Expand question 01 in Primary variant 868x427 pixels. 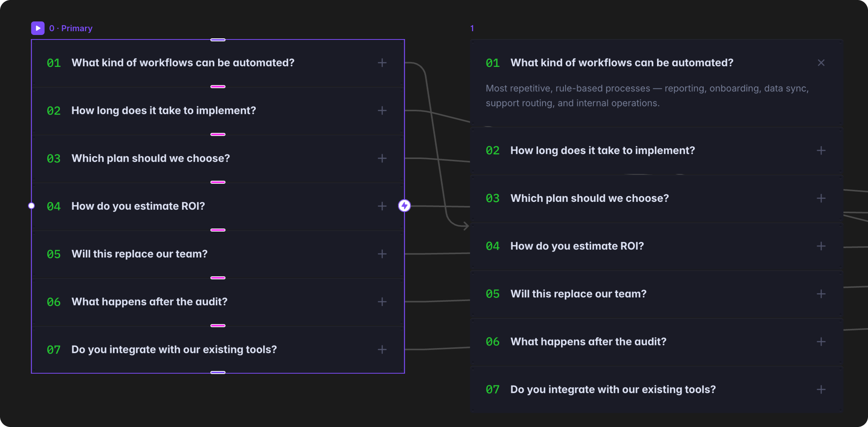point(382,63)
